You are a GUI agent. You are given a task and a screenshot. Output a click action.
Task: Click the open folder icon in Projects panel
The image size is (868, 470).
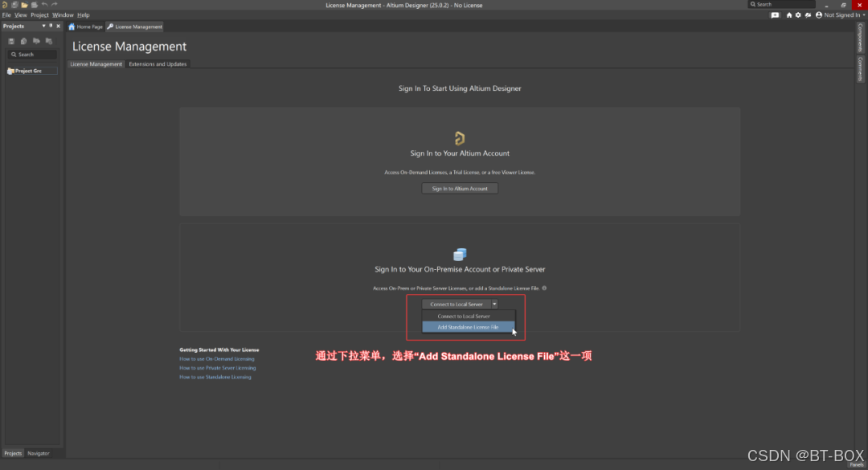[x=36, y=41]
